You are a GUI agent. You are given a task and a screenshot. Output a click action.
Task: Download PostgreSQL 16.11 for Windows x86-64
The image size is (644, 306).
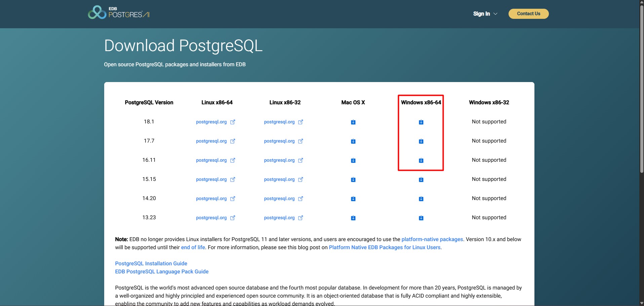(421, 160)
